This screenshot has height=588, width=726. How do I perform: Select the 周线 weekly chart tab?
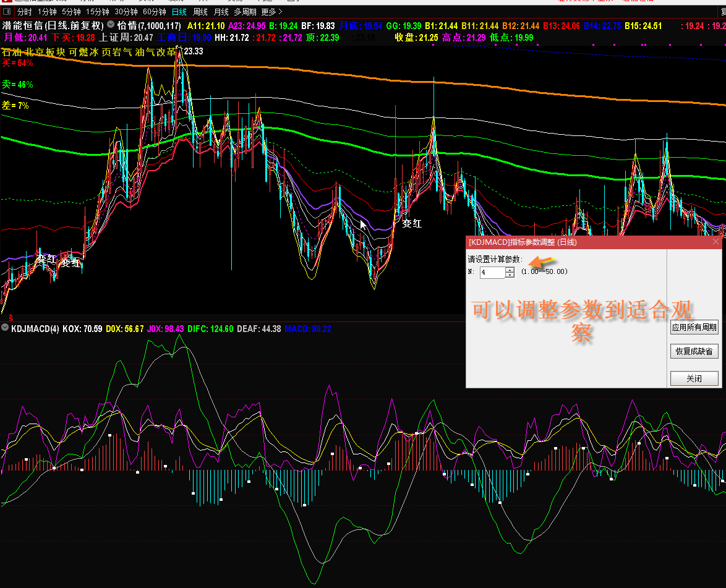click(200, 12)
